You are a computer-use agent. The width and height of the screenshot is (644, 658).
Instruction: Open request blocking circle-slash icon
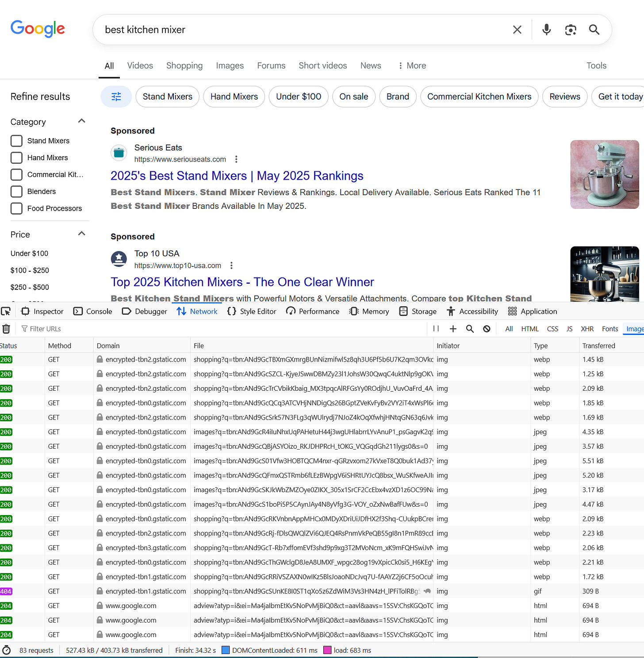point(487,329)
